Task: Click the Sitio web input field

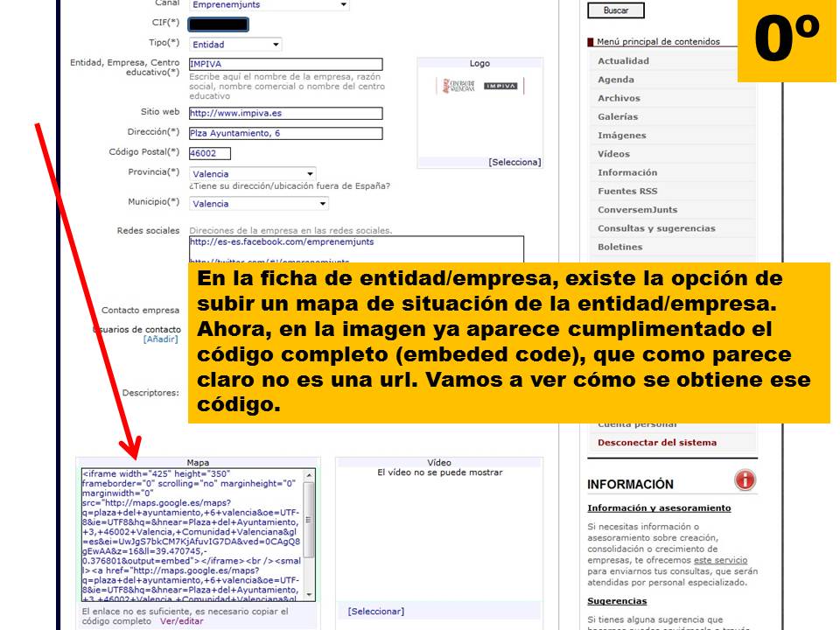Action: click(285, 114)
